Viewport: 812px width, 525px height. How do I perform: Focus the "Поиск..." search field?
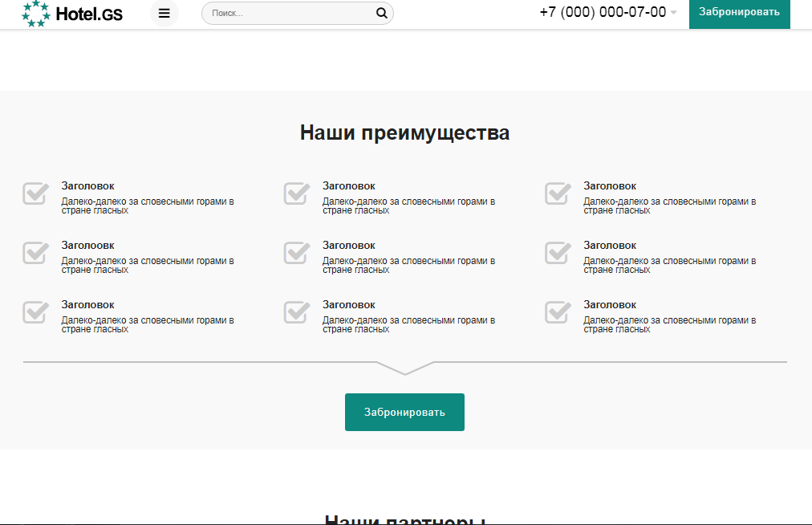289,14
